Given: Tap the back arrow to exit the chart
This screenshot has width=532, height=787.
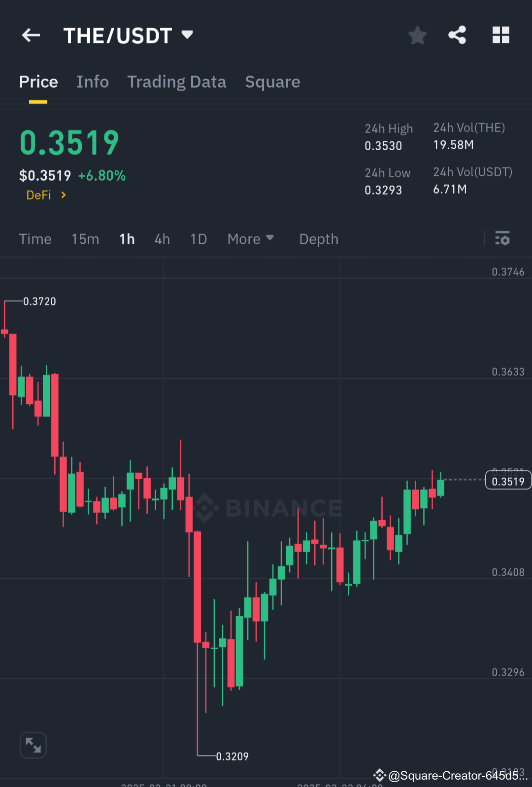Looking at the screenshot, I should click(x=31, y=35).
